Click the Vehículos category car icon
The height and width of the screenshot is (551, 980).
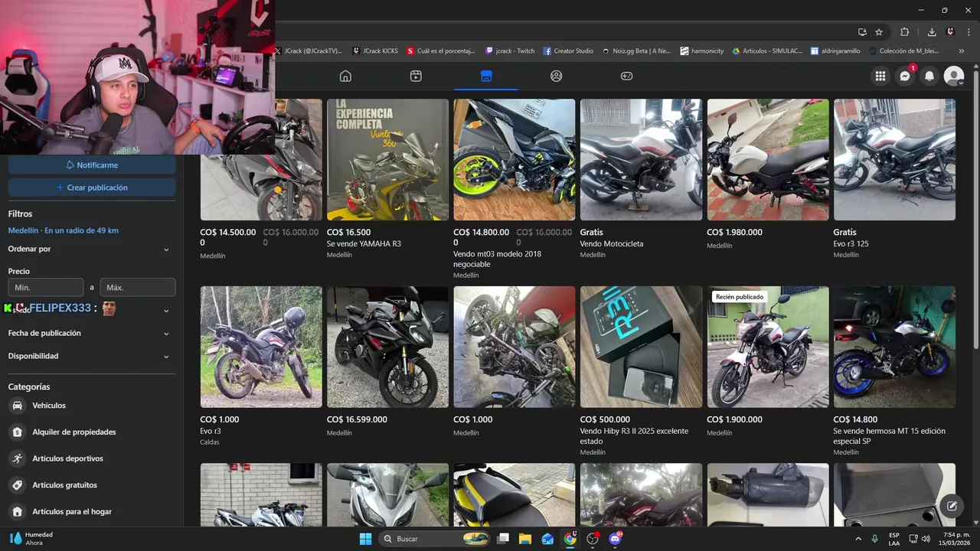(17, 406)
